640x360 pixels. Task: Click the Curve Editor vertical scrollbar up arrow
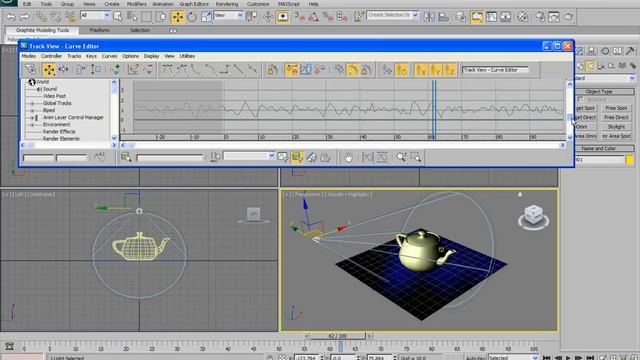pos(570,84)
